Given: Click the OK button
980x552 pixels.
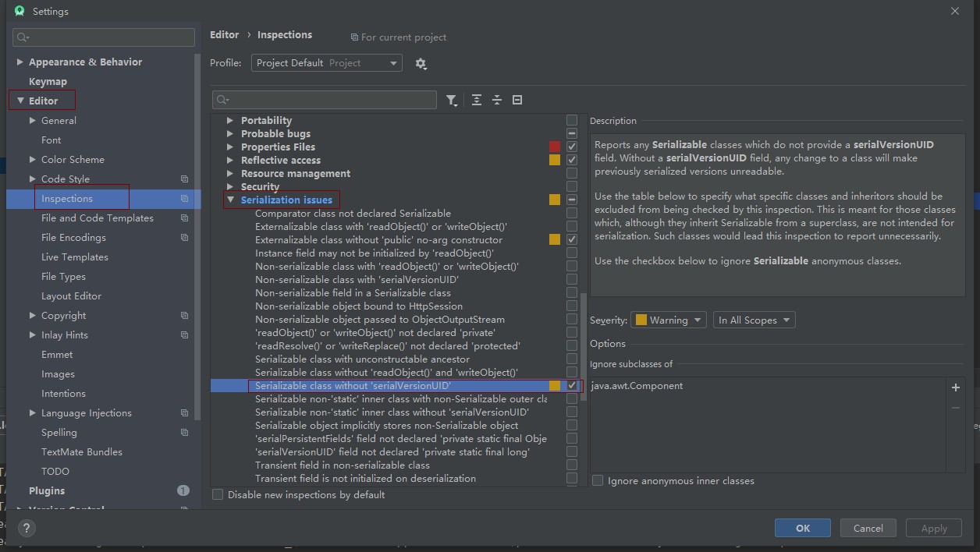Looking at the screenshot, I should (802, 528).
